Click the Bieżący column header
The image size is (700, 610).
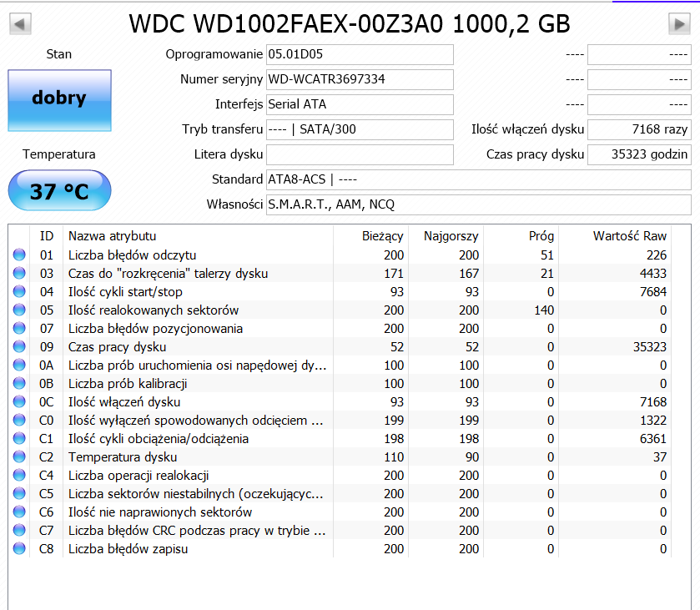(370, 236)
